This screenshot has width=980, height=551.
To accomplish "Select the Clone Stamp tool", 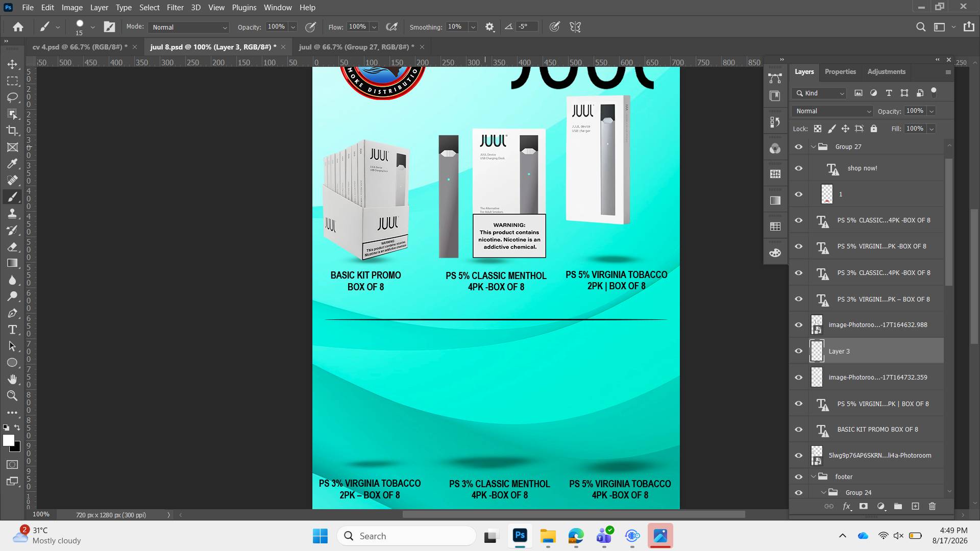I will 12,214.
